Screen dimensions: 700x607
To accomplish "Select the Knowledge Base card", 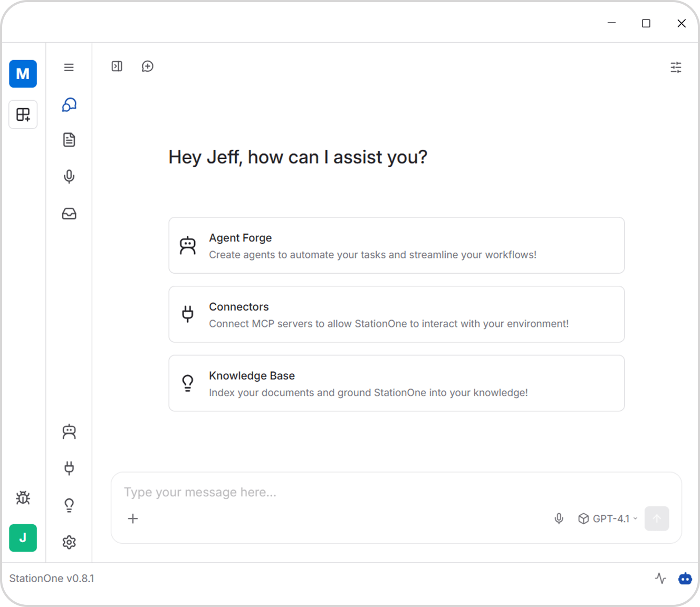I will 396,383.
